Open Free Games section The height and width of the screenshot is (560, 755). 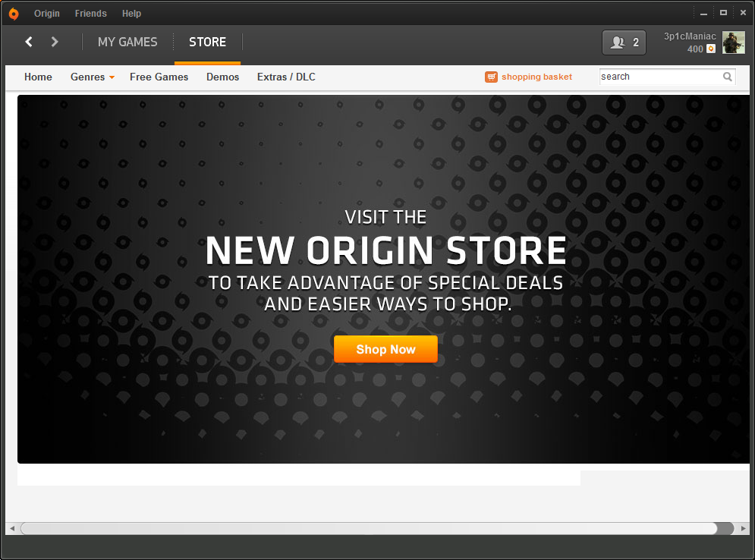click(159, 77)
